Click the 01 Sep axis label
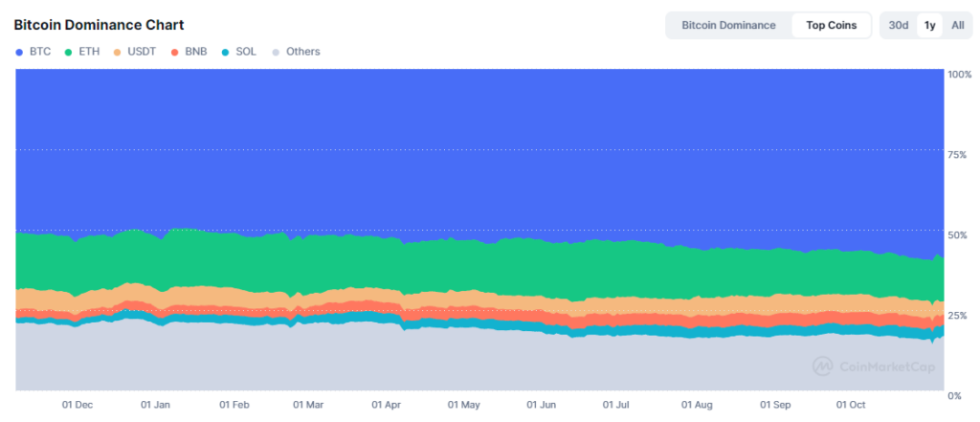This screenshot has width=980, height=422. tap(775, 405)
